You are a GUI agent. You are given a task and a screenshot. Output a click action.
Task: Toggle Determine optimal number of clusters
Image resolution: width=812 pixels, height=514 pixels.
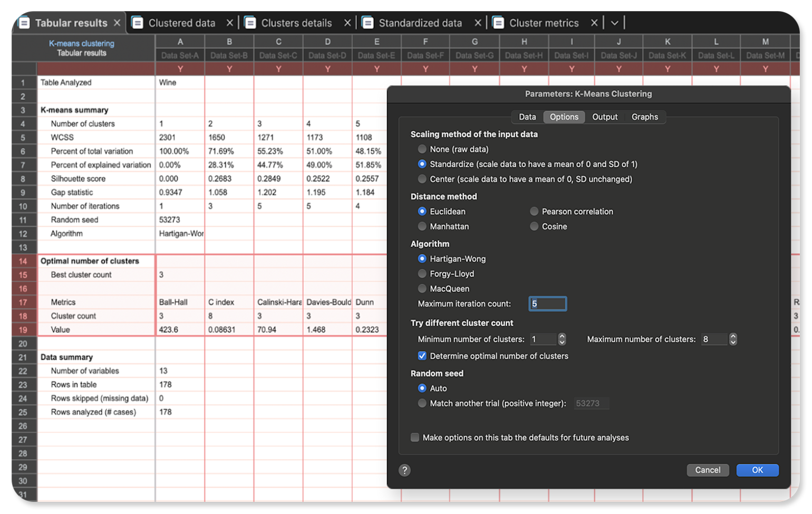(422, 356)
